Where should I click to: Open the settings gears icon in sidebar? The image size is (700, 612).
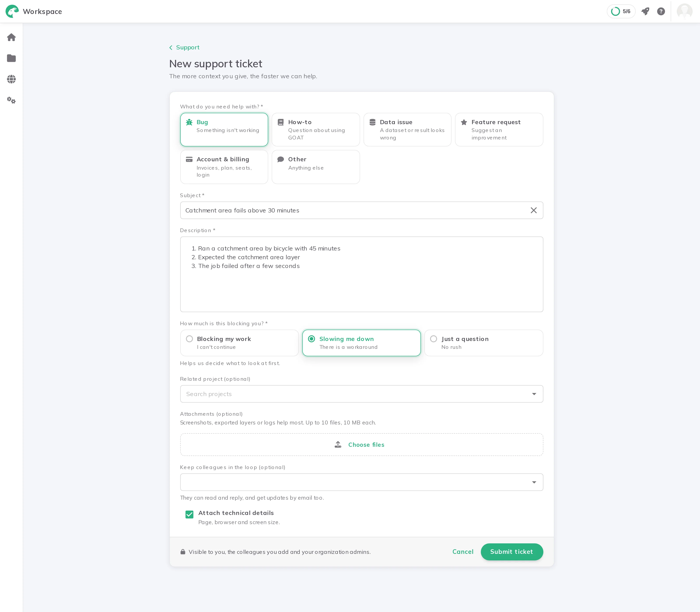(x=11, y=100)
